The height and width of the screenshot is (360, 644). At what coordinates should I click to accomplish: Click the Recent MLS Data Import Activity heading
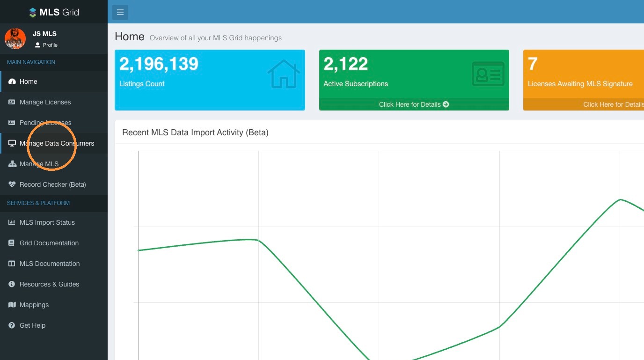[x=195, y=132]
